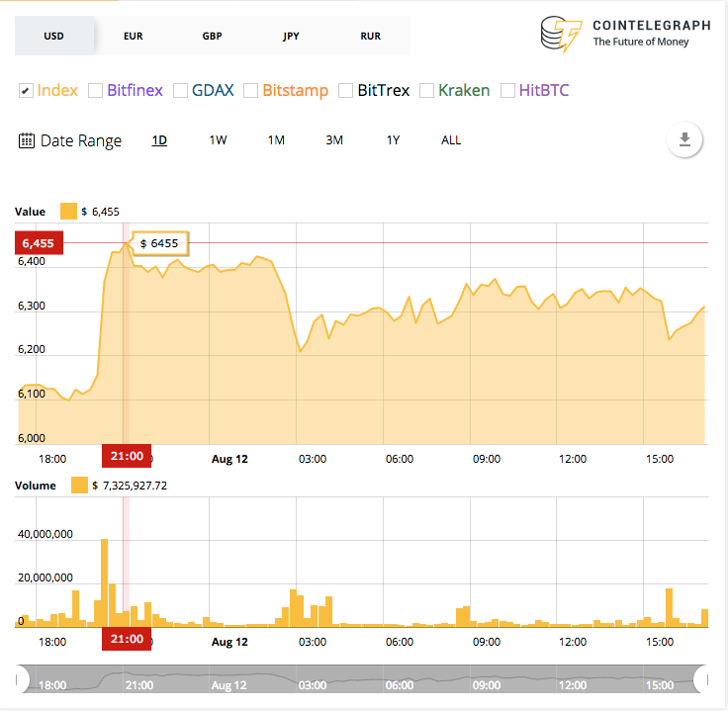Tick the HitBTC checkbox
728x711 pixels.
pos(507,91)
